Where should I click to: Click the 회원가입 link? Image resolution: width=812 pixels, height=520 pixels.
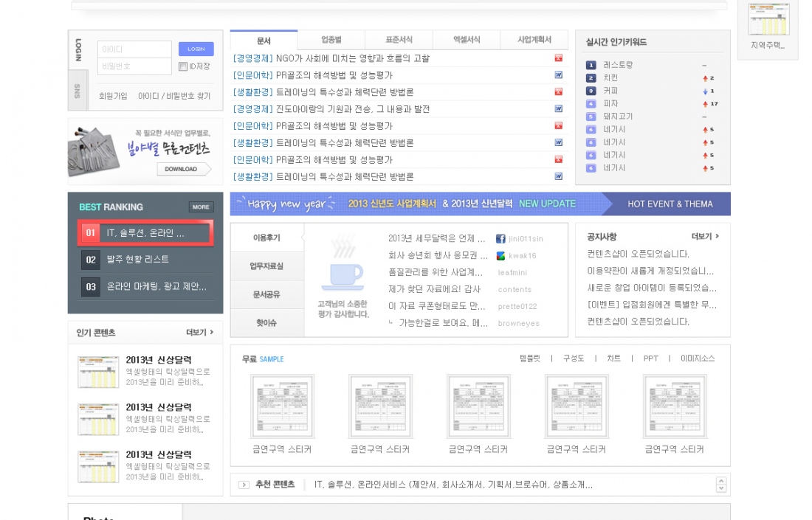[x=113, y=96]
